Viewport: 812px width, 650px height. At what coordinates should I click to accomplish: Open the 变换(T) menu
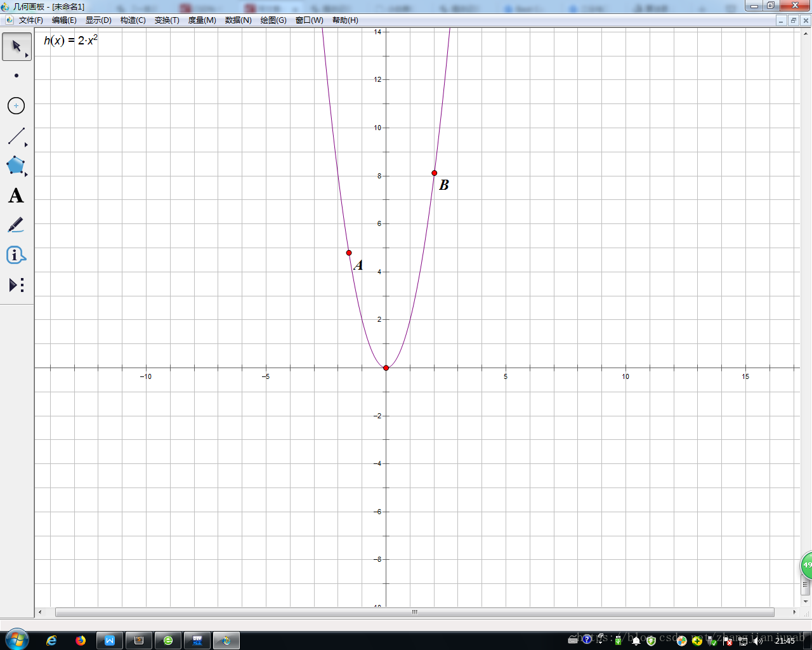167,20
